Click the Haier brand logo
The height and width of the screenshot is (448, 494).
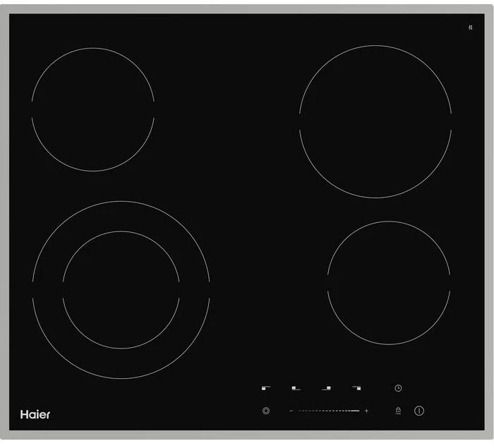[x=35, y=414]
